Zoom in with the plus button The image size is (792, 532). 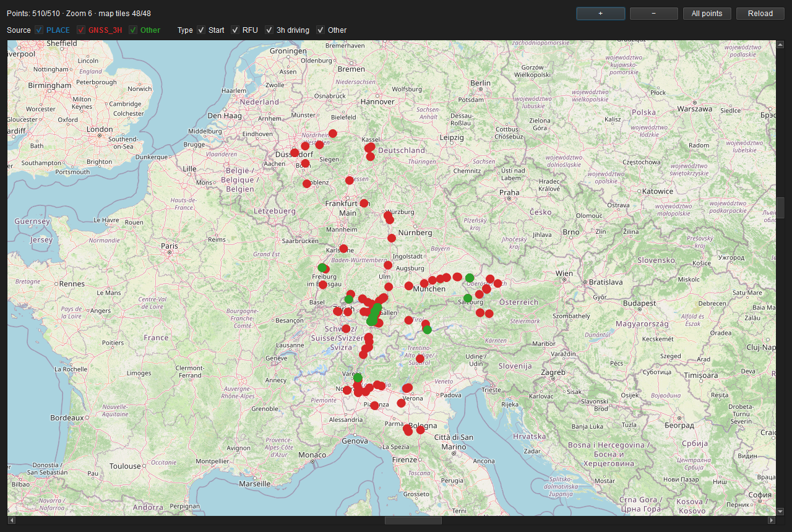point(601,14)
